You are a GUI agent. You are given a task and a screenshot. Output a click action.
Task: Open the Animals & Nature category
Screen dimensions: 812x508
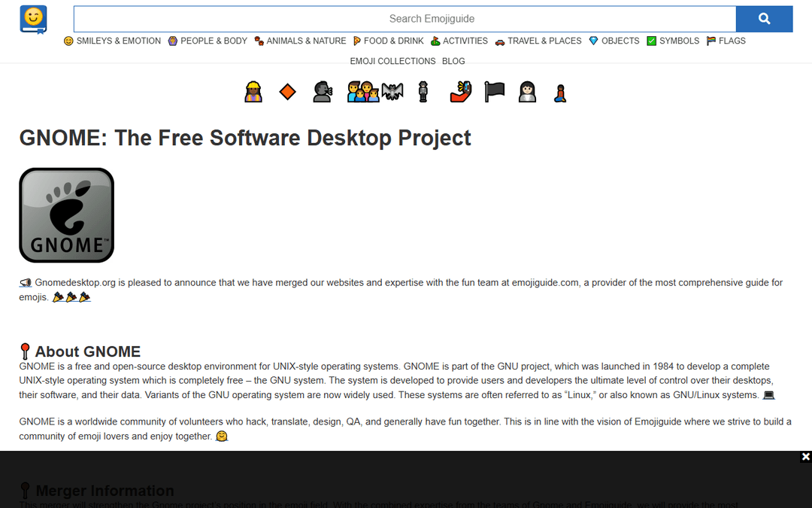[300, 41]
